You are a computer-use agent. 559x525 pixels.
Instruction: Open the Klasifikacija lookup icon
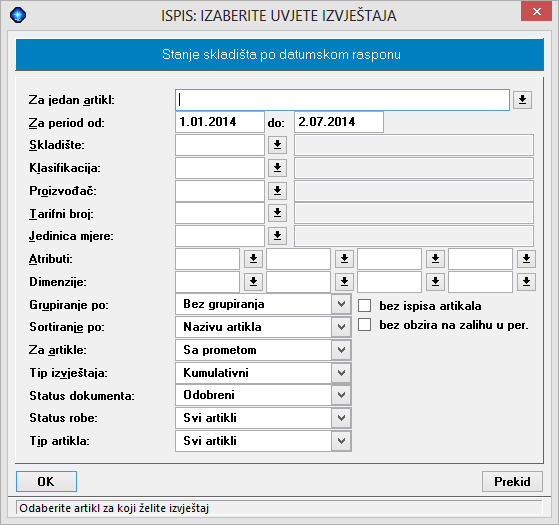coord(277,168)
